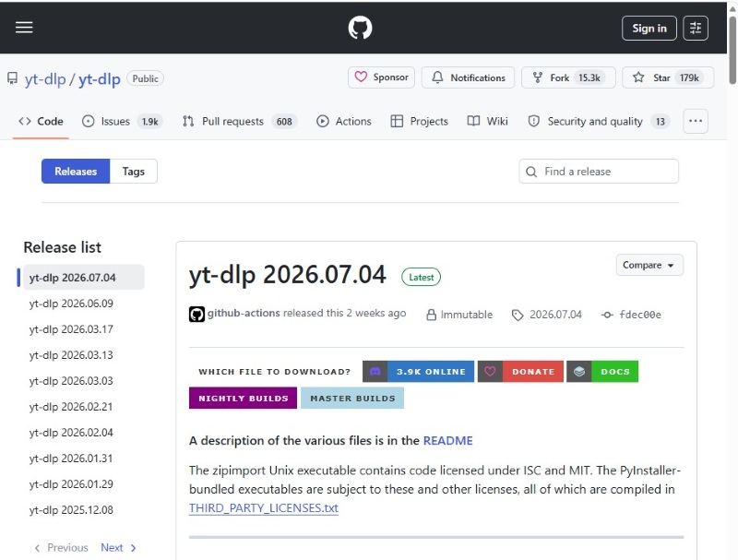Click the Sign in button

(x=649, y=29)
